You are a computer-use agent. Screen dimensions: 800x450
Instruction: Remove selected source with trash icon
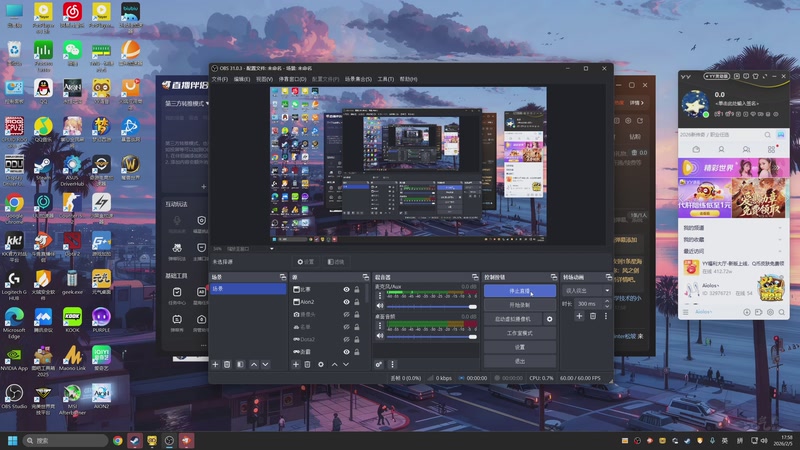click(307, 364)
